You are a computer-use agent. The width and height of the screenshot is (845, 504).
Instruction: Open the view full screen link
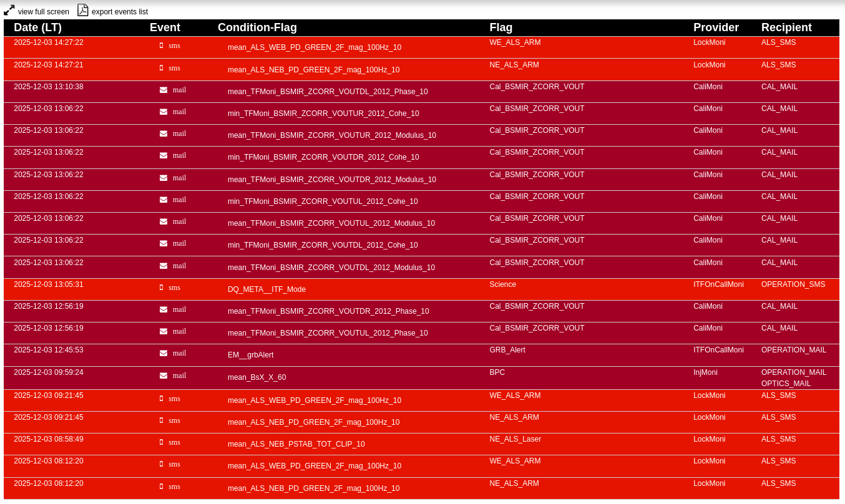pos(43,12)
